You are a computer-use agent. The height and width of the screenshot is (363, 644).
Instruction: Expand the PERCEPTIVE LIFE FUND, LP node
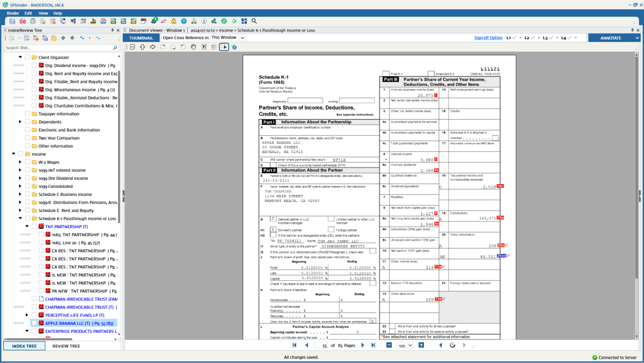click(x=27, y=315)
